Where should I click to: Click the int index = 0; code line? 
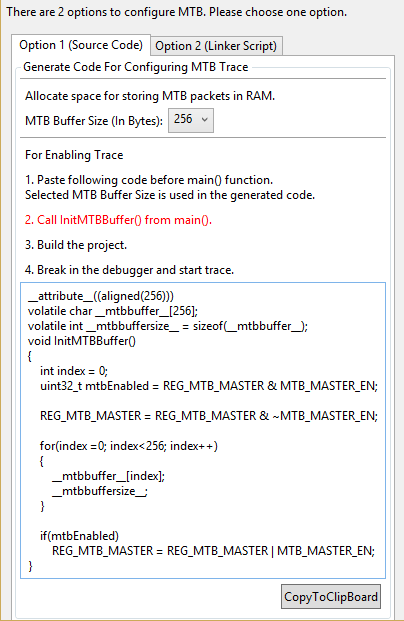pos(74,371)
